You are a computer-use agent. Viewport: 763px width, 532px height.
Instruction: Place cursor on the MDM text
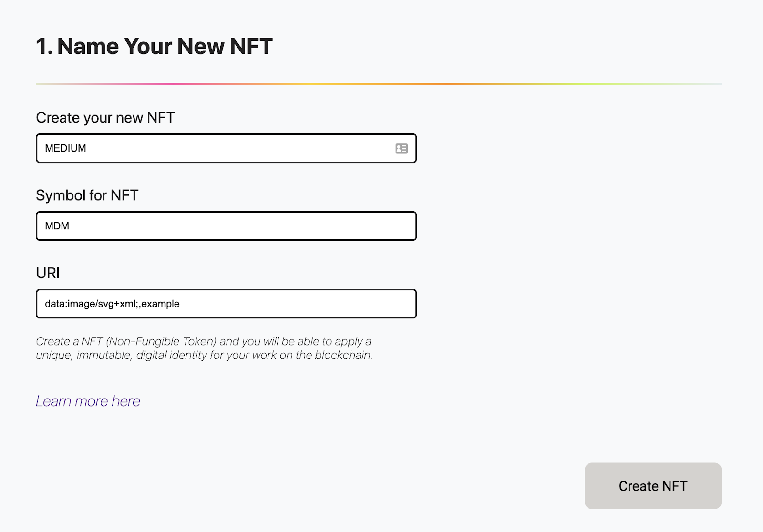[x=57, y=226]
